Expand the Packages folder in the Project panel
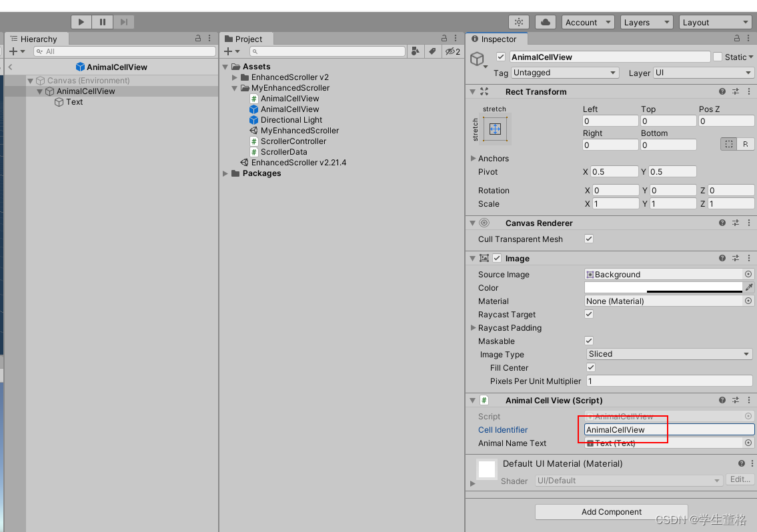Screen dimensions: 757x532 click(225, 173)
